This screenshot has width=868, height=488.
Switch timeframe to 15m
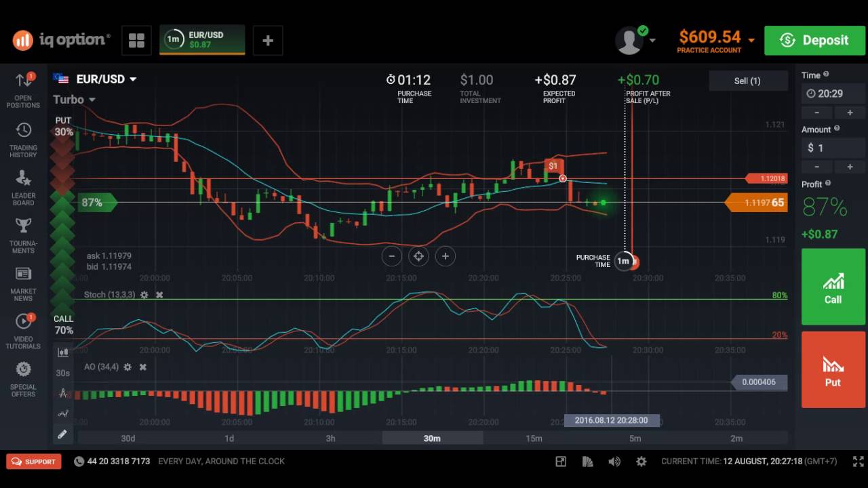pos(534,439)
